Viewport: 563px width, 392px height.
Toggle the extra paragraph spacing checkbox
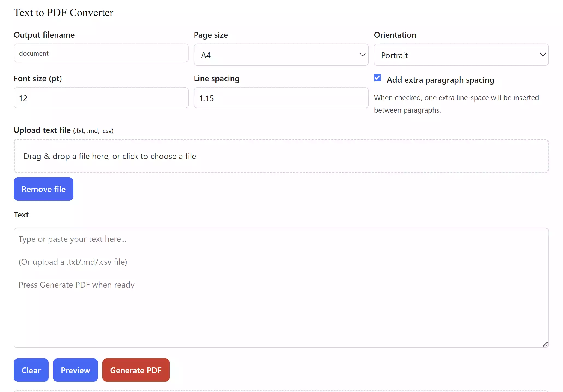(377, 78)
